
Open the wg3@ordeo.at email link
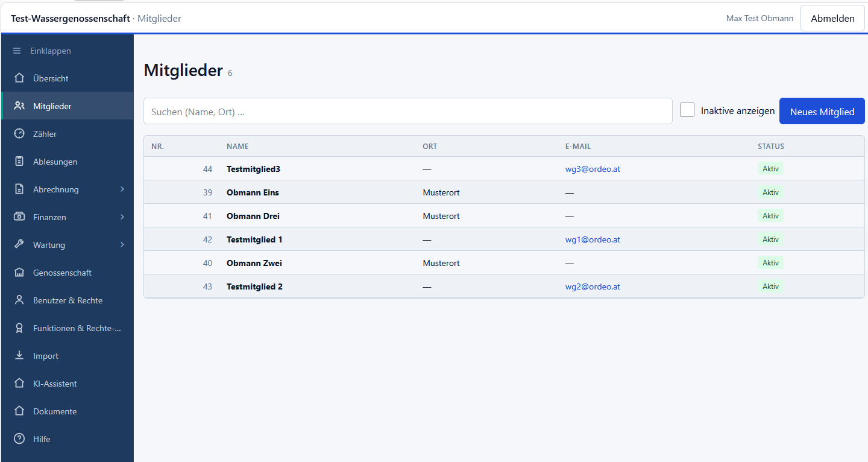coord(593,169)
